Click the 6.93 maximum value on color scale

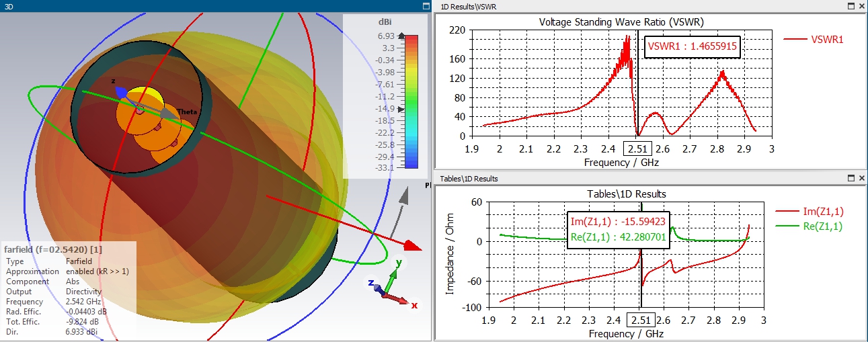(385, 36)
